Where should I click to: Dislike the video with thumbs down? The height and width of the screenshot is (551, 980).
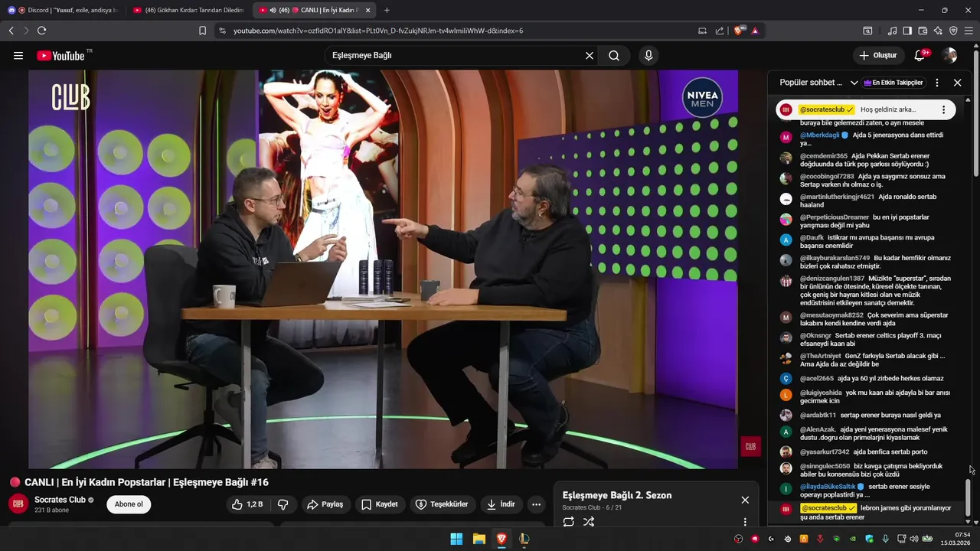[283, 504]
